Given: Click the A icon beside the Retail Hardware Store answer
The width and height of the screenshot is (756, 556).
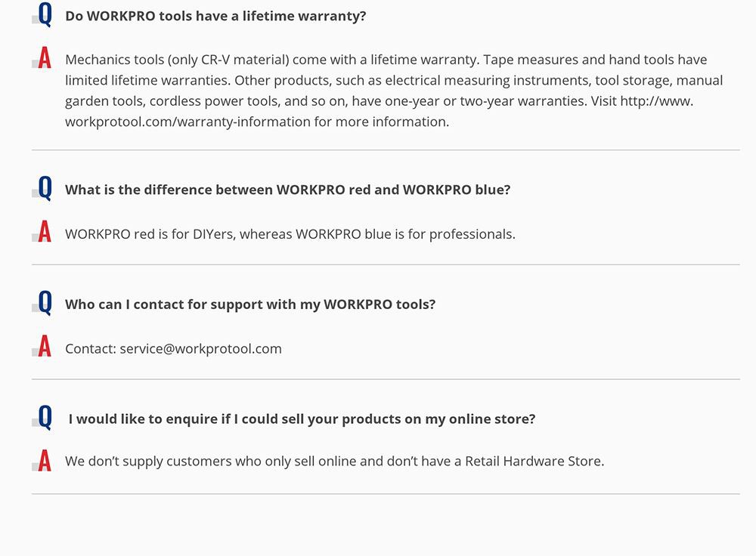Looking at the screenshot, I should 45,460.
